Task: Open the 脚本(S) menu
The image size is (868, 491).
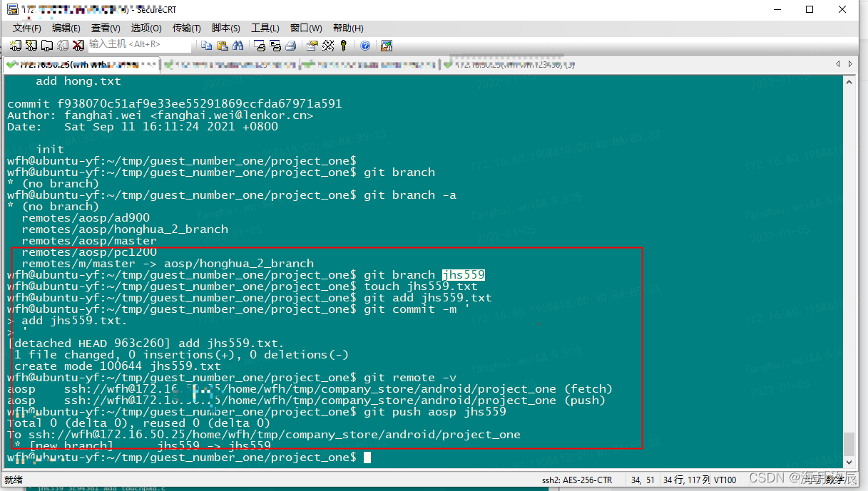Action: pos(226,28)
